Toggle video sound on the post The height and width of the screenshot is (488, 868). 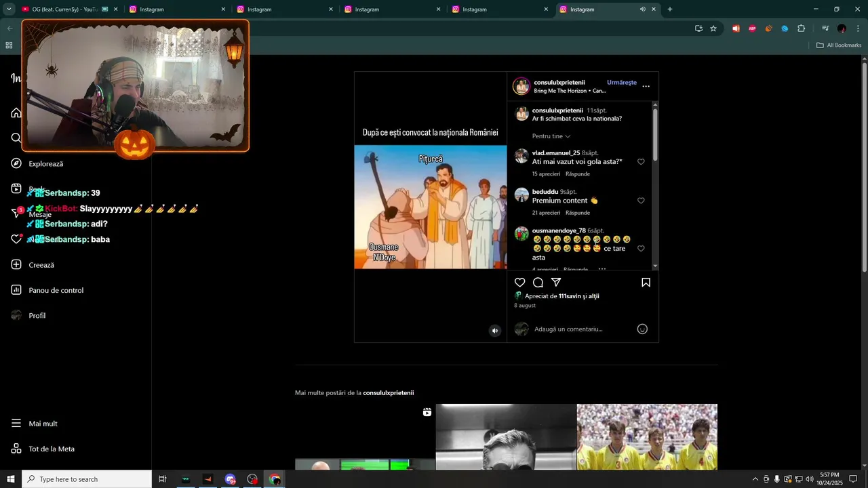[495, 331]
